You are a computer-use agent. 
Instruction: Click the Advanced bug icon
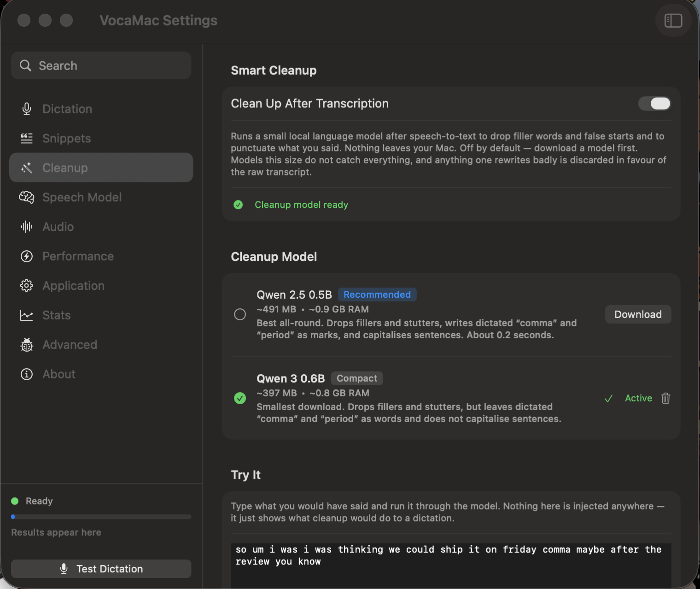pos(27,345)
